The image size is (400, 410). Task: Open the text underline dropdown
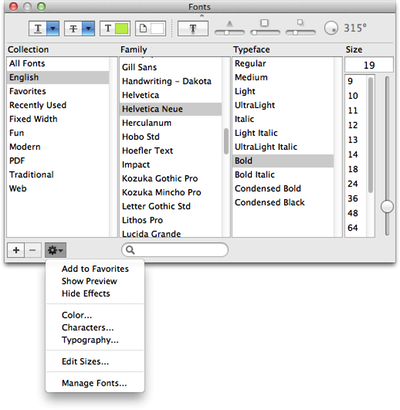(x=44, y=29)
